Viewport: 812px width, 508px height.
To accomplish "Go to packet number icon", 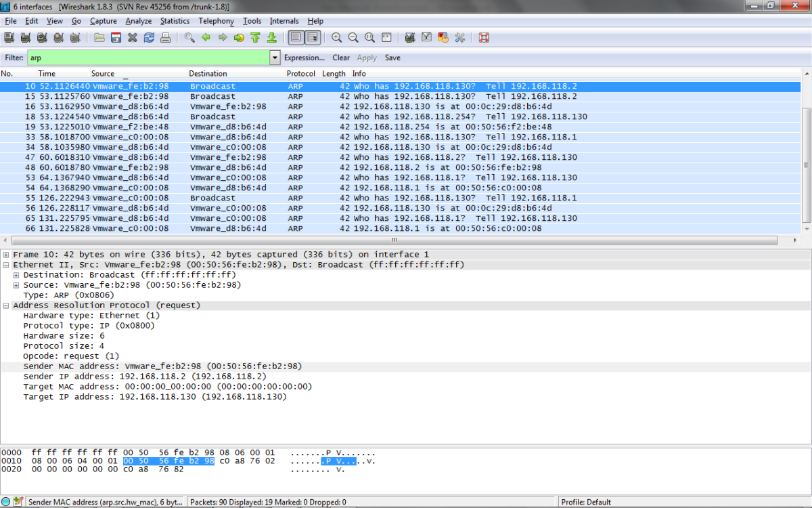I will pyautogui.click(x=238, y=38).
